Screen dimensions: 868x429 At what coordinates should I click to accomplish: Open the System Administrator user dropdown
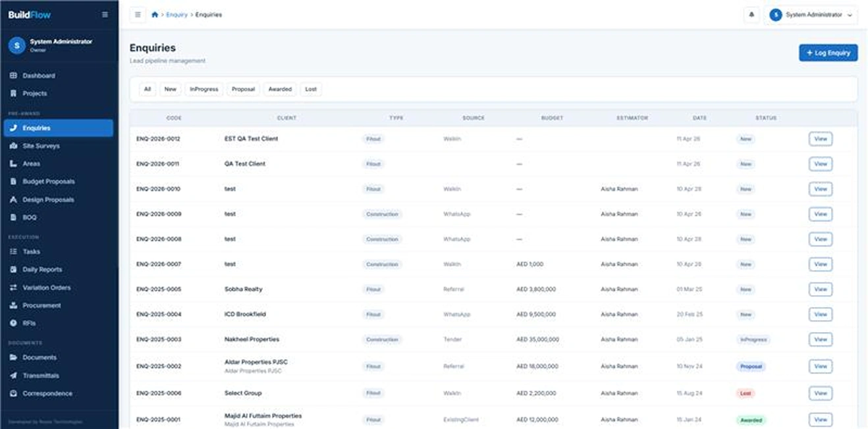[811, 14]
